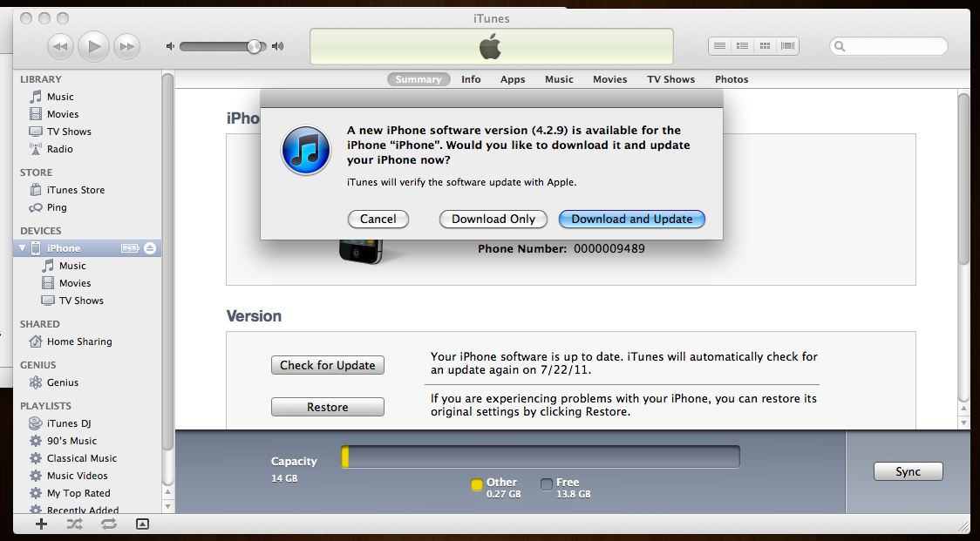This screenshot has height=541, width=980.
Task: Switch to the Photos tab
Action: click(732, 79)
